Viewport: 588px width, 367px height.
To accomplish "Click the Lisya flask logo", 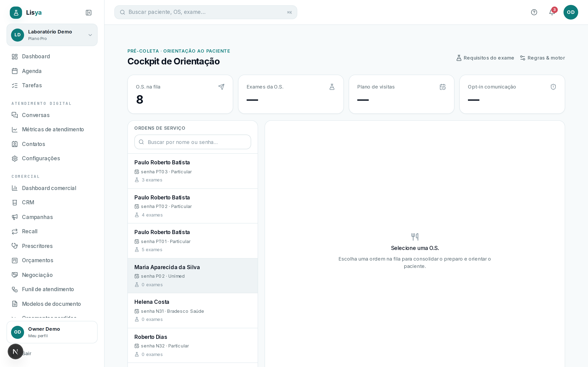I will (x=16, y=13).
